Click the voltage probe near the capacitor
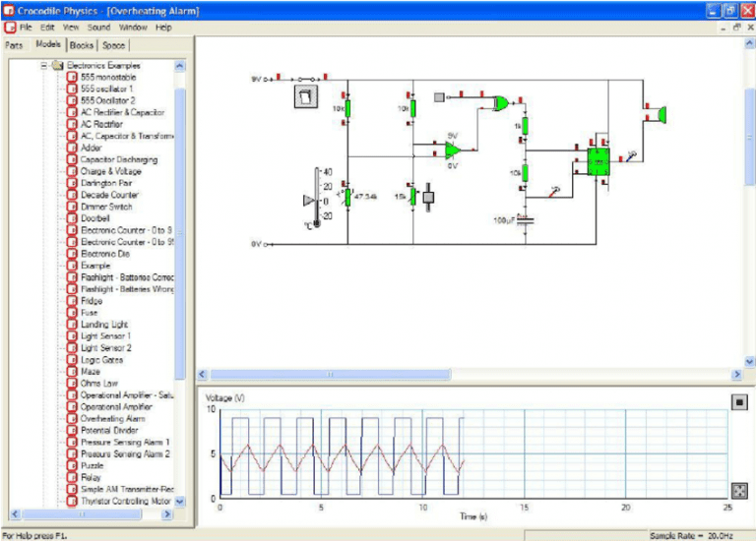Screen dimensions: 756x541 554,192
